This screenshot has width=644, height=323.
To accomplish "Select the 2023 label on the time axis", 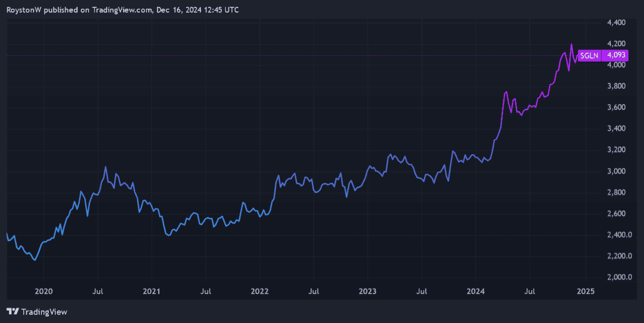I will click(x=368, y=291).
